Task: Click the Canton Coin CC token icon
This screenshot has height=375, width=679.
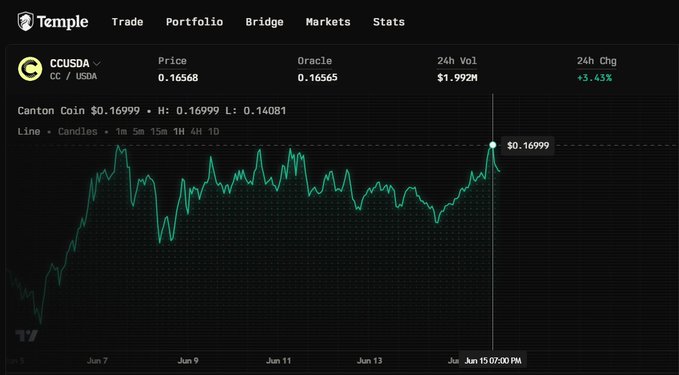Action: 30,69
